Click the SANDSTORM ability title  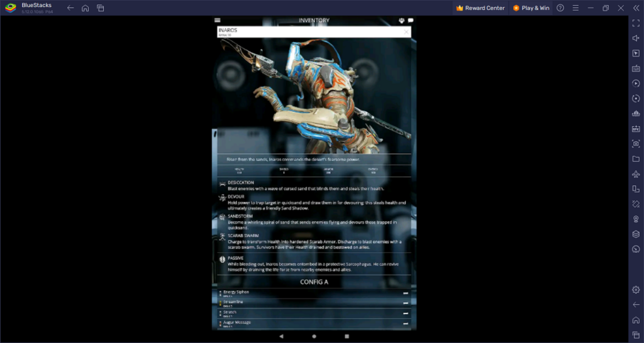[240, 216]
